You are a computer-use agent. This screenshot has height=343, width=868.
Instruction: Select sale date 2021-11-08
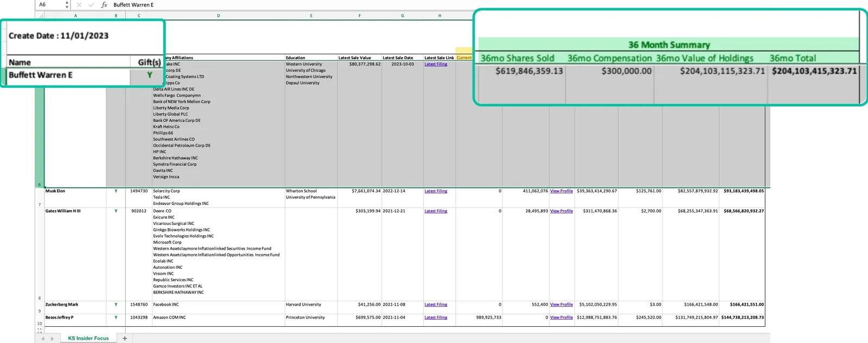[x=402, y=307]
